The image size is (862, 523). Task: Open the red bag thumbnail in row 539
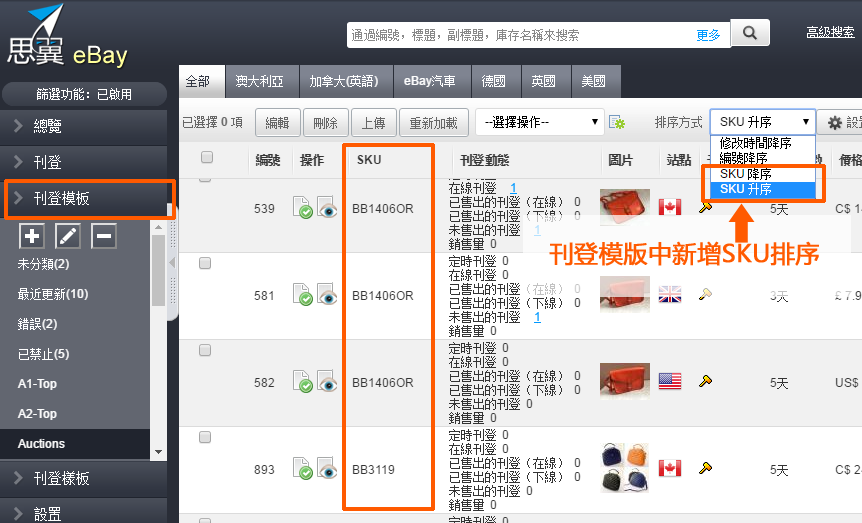tap(625, 207)
